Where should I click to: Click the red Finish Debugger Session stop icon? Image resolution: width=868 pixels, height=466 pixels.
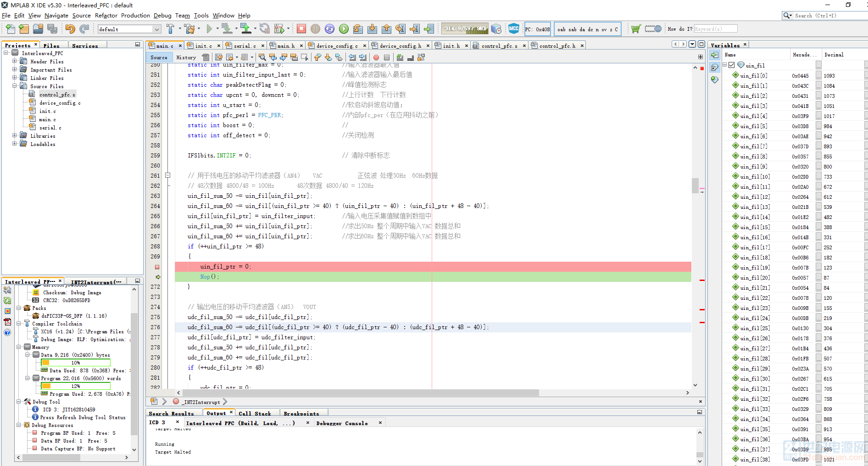(301, 29)
